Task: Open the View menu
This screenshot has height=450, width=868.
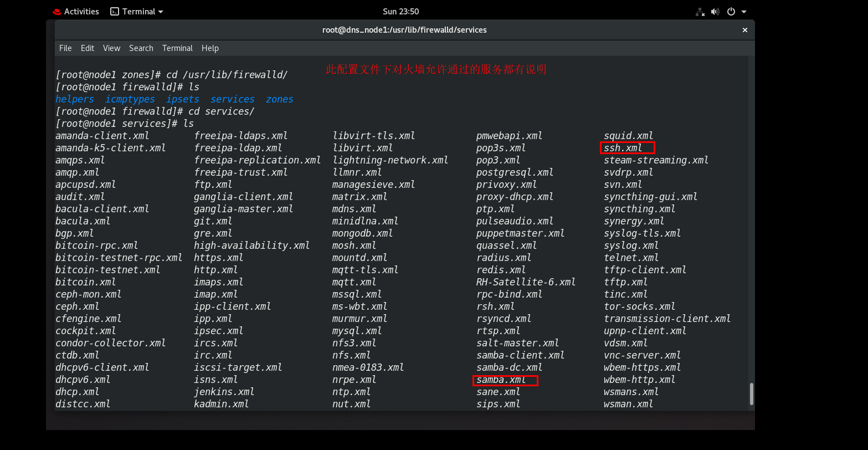Action: (111, 48)
